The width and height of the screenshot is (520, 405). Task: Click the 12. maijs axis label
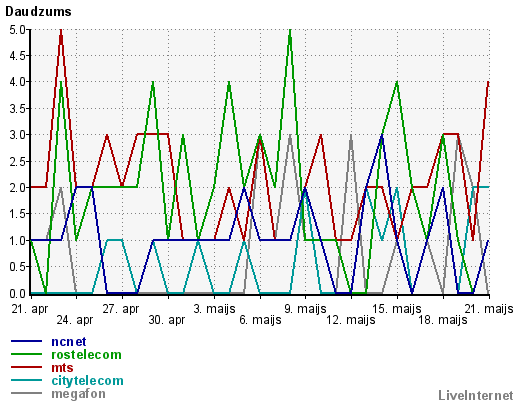pyautogui.click(x=351, y=320)
